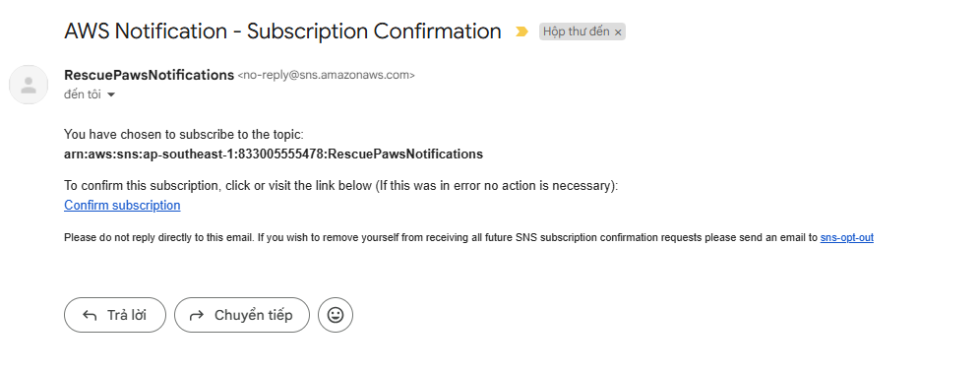Select the RescuePawsNotifications sender name

(149, 75)
